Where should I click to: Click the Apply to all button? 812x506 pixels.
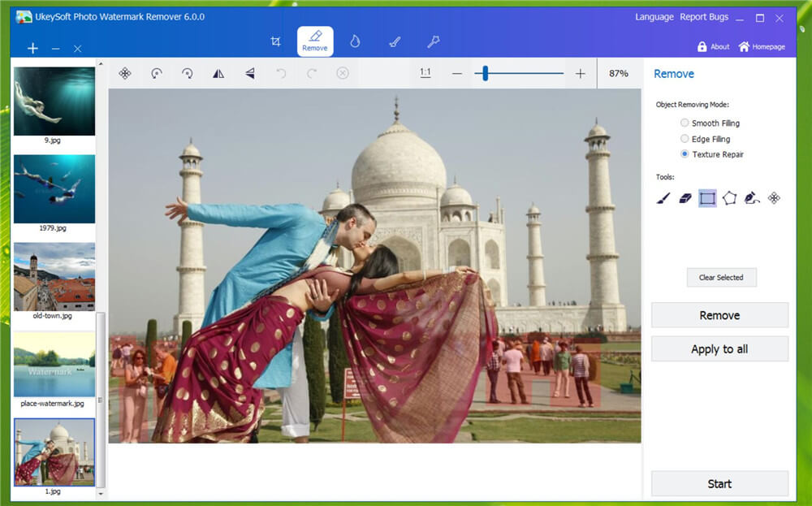pos(719,349)
